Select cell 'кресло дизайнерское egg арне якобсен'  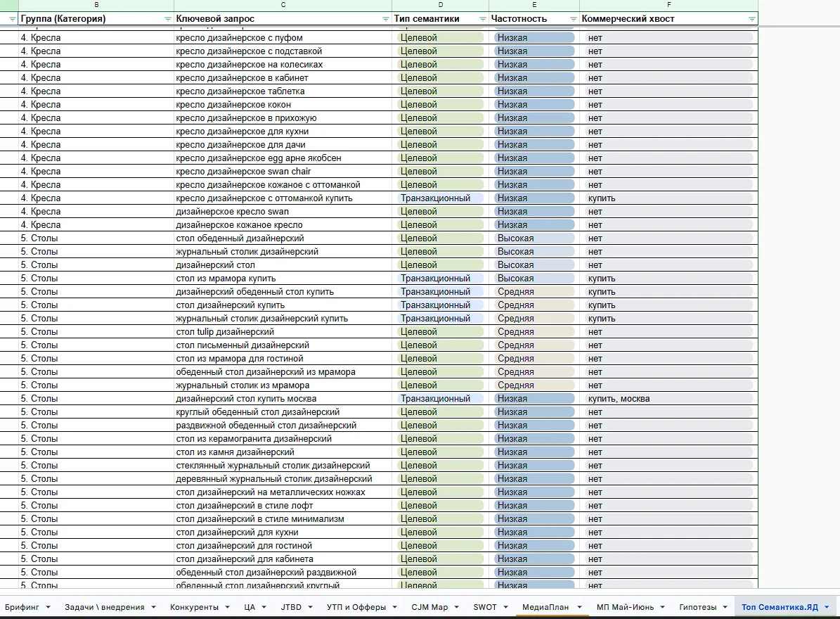[x=283, y=158]
